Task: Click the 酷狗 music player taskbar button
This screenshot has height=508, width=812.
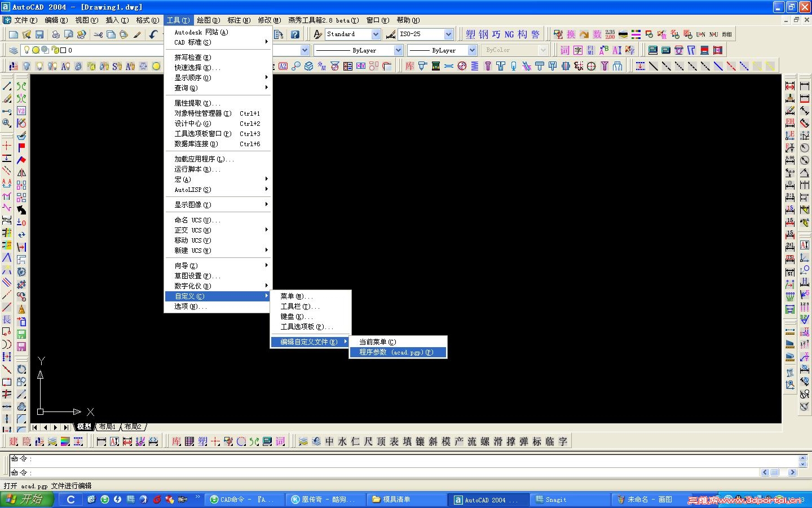Action: pyautogui.click(x=326, y=500)
